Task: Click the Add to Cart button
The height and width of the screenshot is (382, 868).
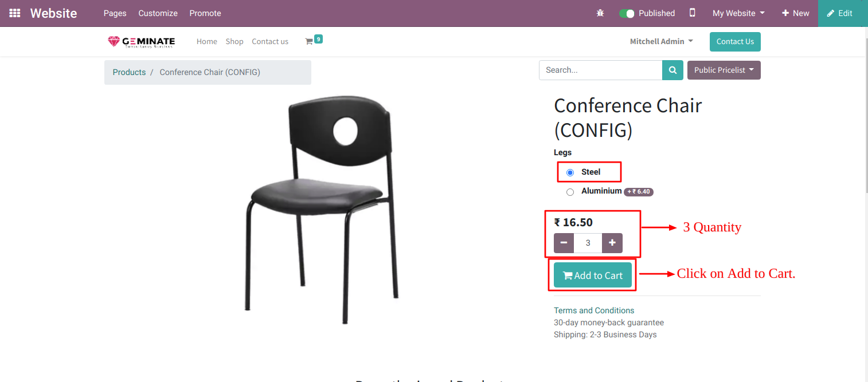Action: (593, 275)
